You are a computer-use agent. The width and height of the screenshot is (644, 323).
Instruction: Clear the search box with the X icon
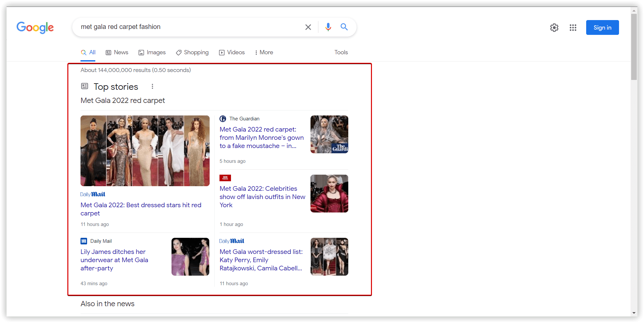pos(308,27)
